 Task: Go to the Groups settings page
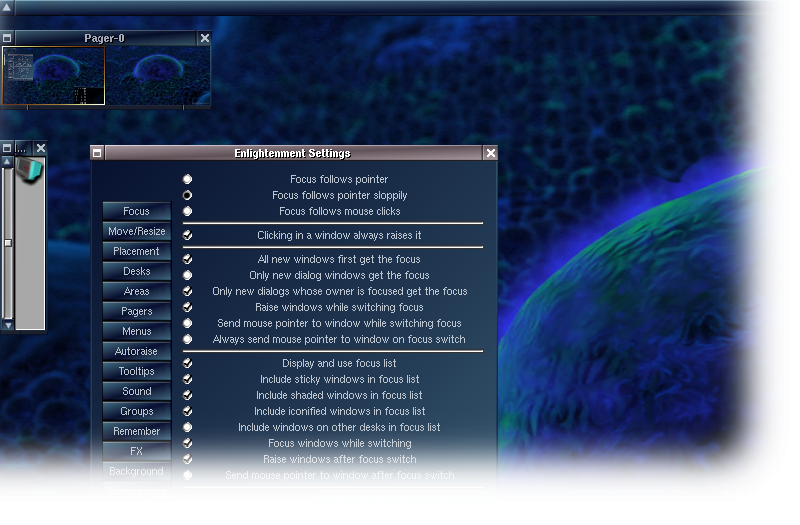pos(136,411)
